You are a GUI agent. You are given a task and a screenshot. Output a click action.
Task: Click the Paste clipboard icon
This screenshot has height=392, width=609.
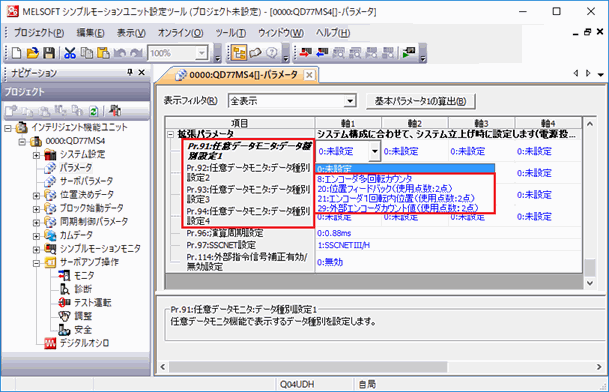pos(103,53)
